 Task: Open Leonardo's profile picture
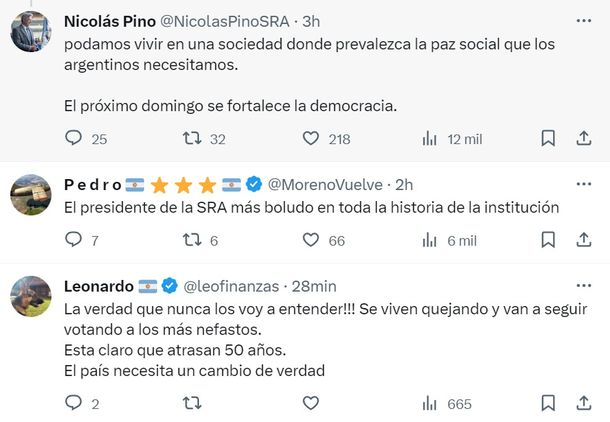pyautogui.click(x=31, y=296)
